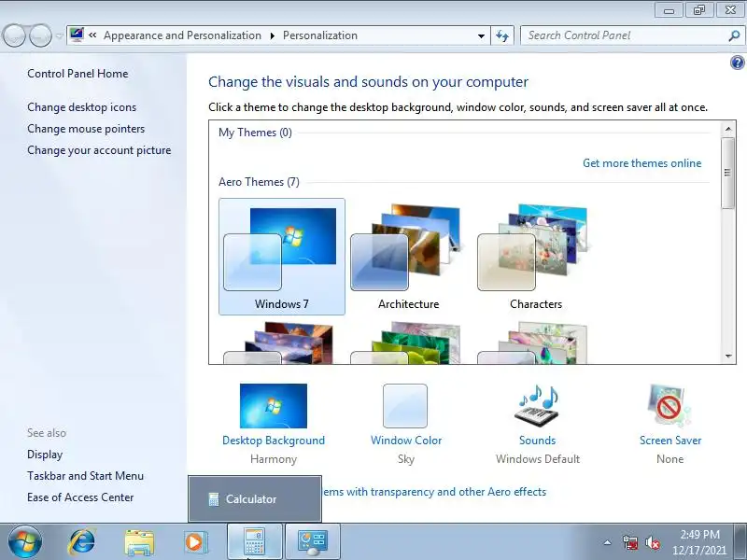Click the Sky window color value
747x560 pixels.
tap(406, 459)
